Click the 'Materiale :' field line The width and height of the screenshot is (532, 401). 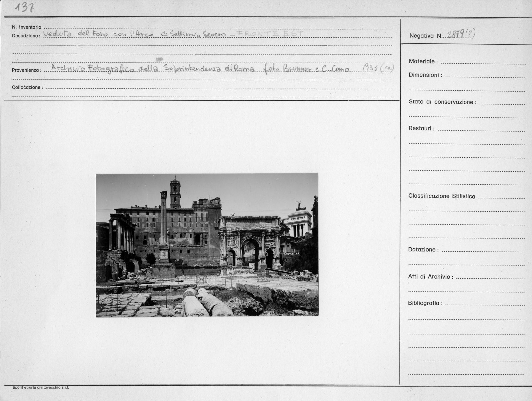coord(483,63)
